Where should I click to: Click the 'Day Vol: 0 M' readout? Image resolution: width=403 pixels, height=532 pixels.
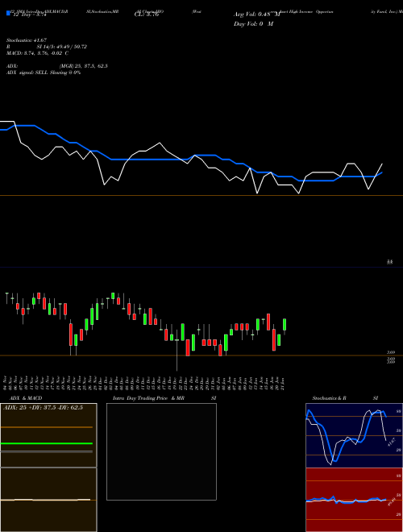(253, 24)
